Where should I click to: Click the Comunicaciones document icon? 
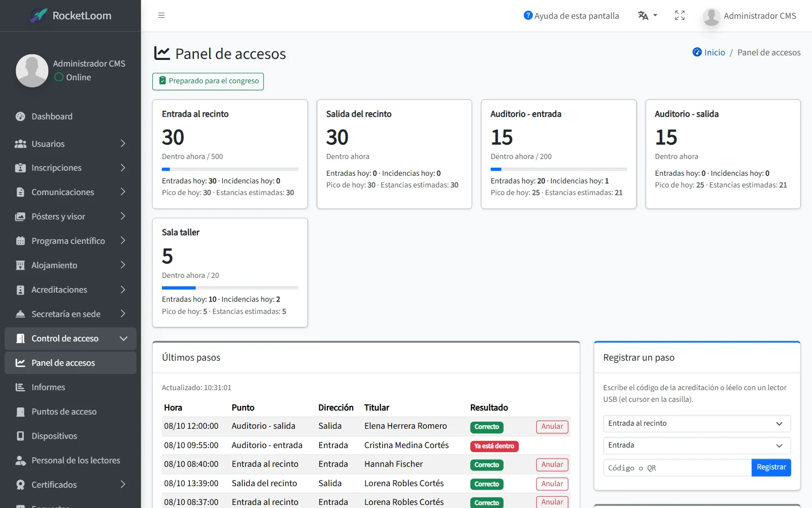click(x=20, y=192)
